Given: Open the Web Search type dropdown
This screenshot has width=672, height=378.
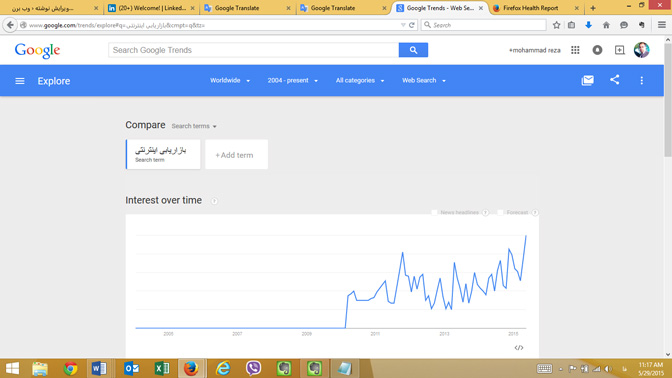Looking at the screenshot, I should (x=424, y=81).
